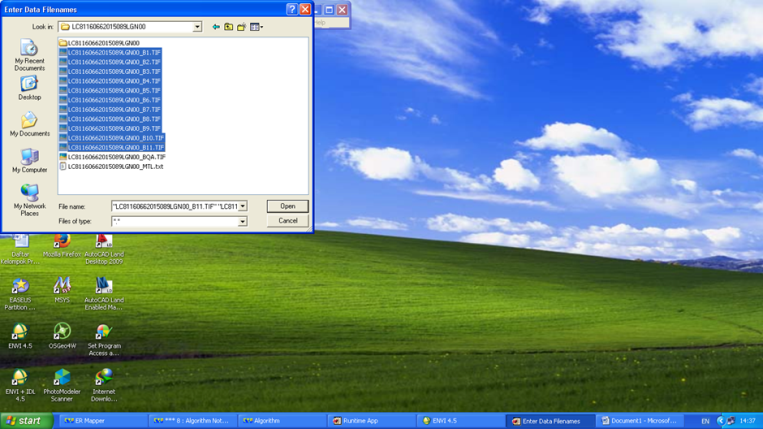
Task: Select the LC81160662015089LGN00_B6.TIF file
Action: [x=110, y=100]
